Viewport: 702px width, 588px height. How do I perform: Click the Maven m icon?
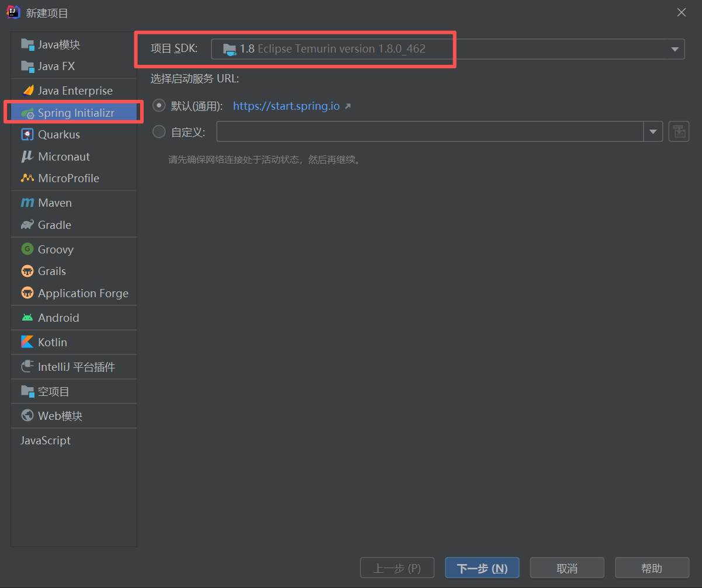pos(27,203)
